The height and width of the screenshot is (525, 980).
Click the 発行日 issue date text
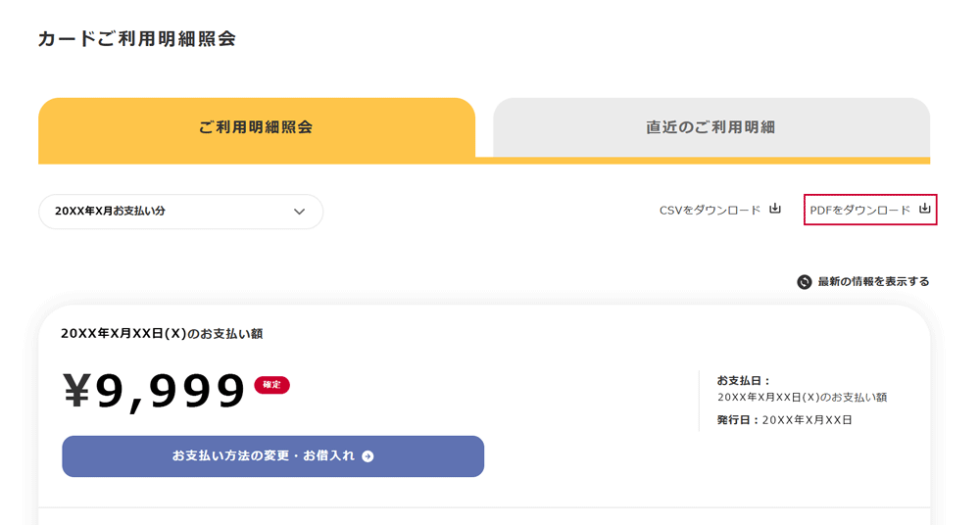click(x=784, y=420)
